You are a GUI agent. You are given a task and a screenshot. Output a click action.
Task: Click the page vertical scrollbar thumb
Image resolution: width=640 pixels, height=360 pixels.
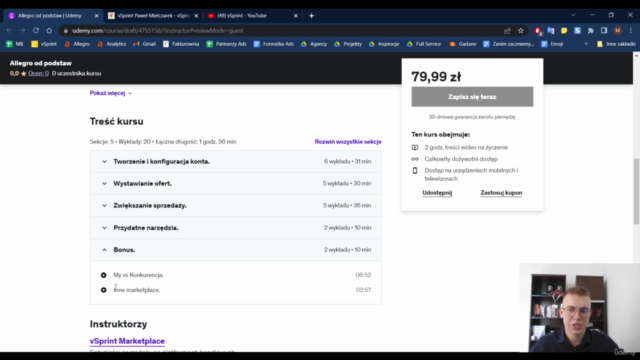coord(636,191)
